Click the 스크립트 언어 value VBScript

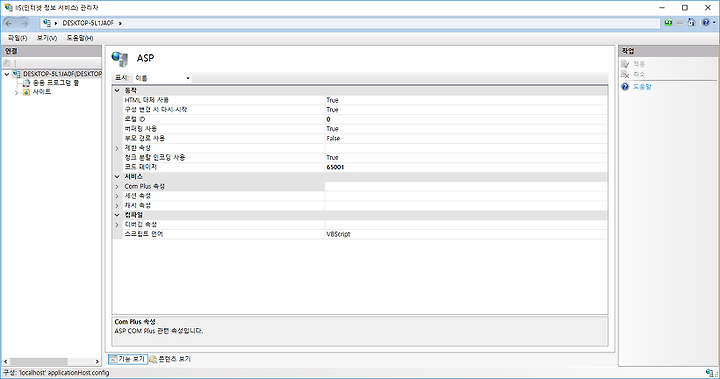point(338,234)
